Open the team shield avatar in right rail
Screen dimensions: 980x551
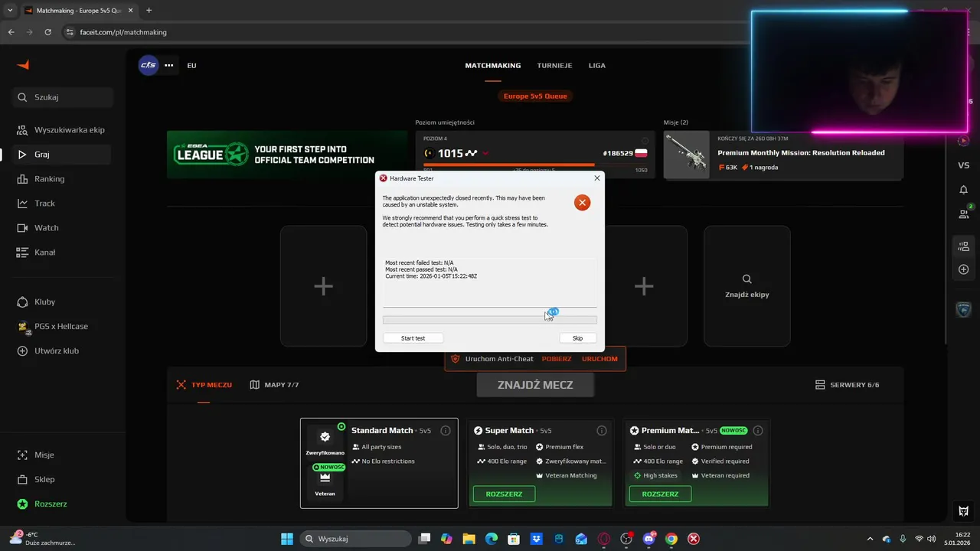pyautogui.click(x=963, y=310)
